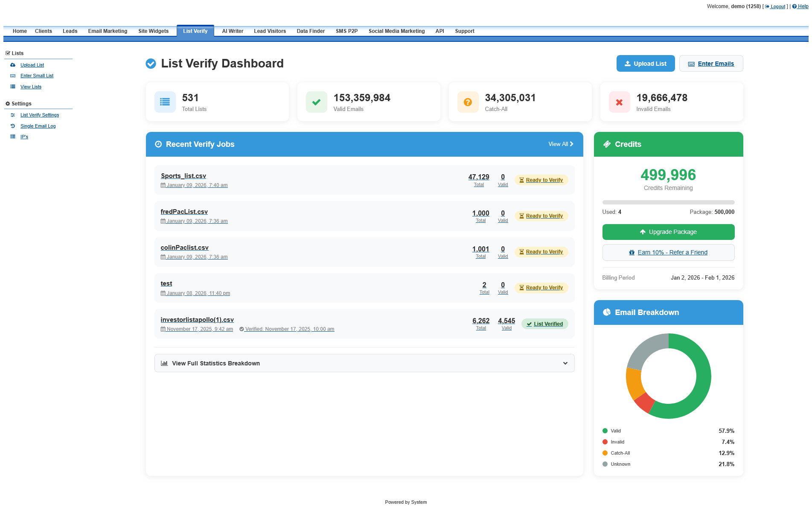Click the Email Breakdown pie chart icon
Screen dimensions: 812x508
[607, 312]
